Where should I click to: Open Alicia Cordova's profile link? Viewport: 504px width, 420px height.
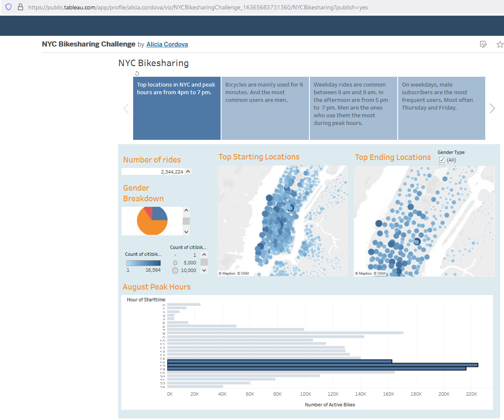tap(167, 44)
